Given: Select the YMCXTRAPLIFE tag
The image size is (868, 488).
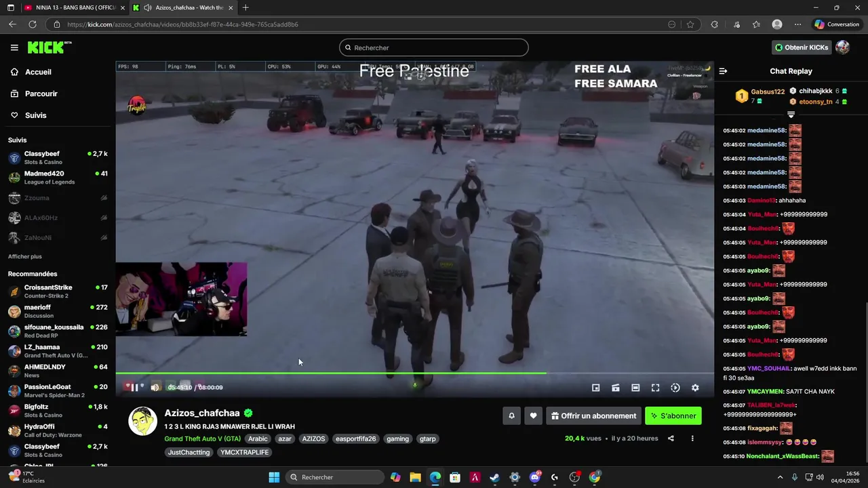Looking at the screenshot, I should pos(245,452).
